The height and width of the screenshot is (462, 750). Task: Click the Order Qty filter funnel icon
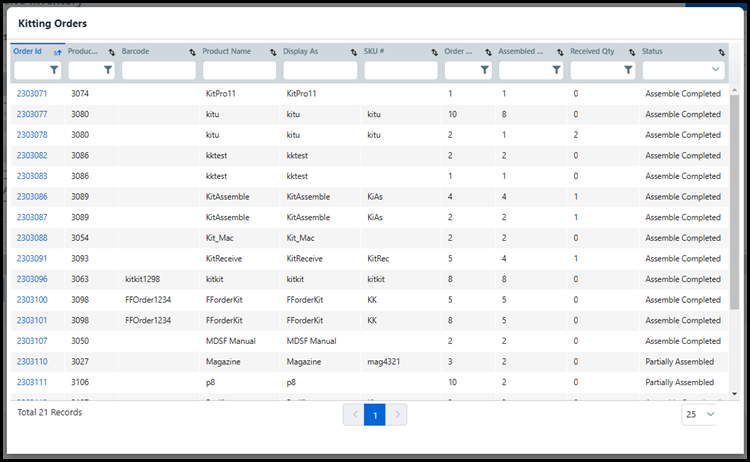coord(485,70)
